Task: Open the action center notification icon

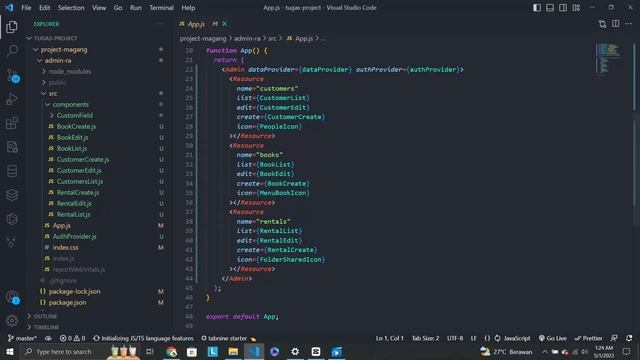Action: [627, 352]
